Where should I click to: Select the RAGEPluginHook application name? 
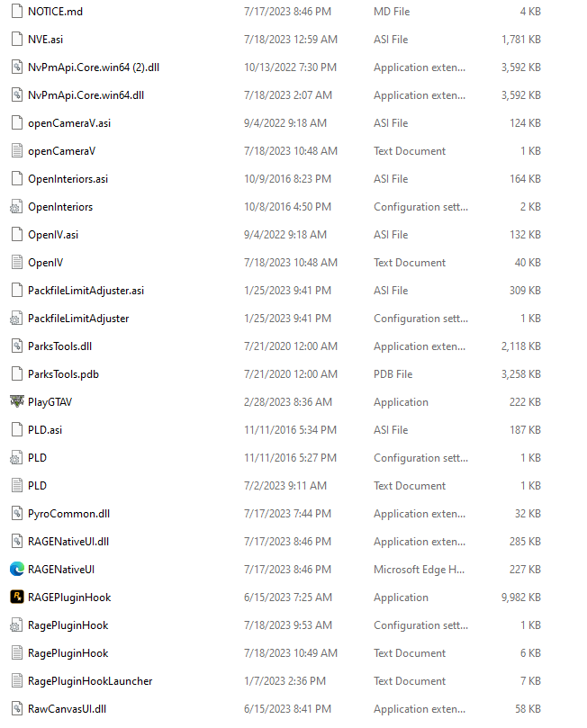pos(69,598)
